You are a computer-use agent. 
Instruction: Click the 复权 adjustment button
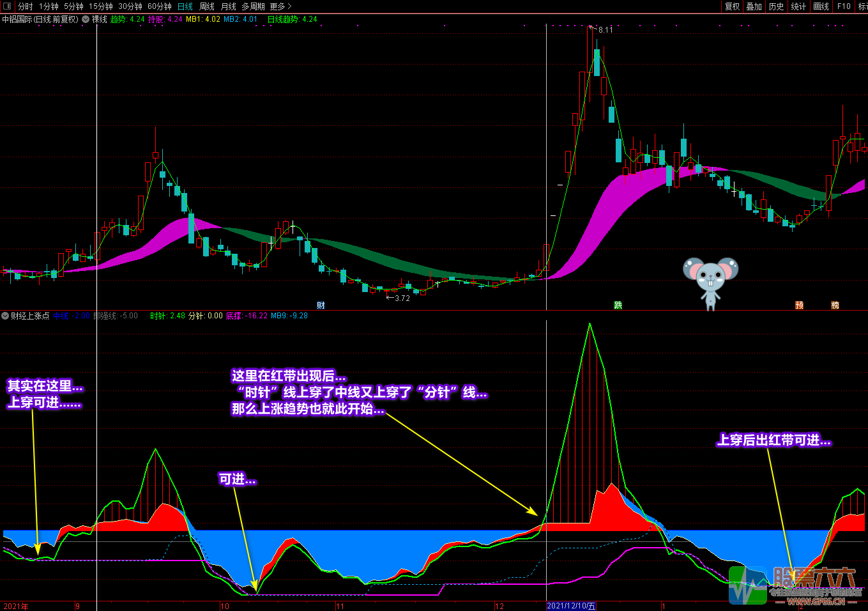pos(732,6)
